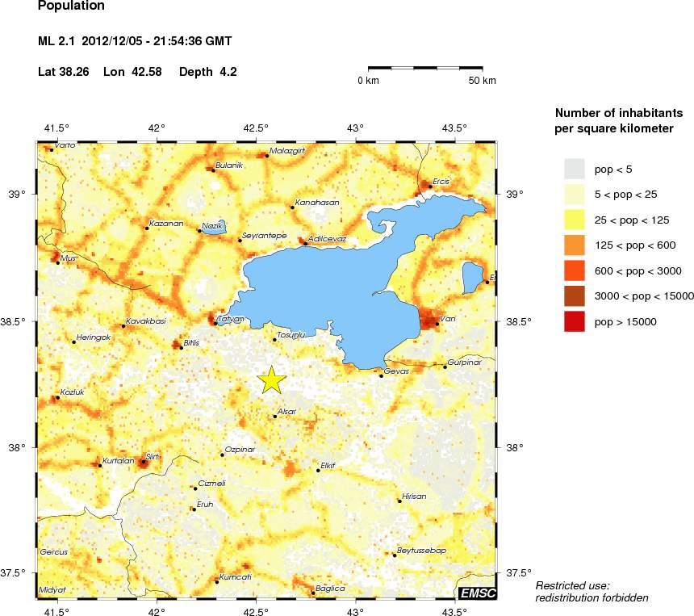Click the 600 < pop < 3000 swatch
This screenshot has width=694, height=616.
pyautogui.click(x=574, y=270)
